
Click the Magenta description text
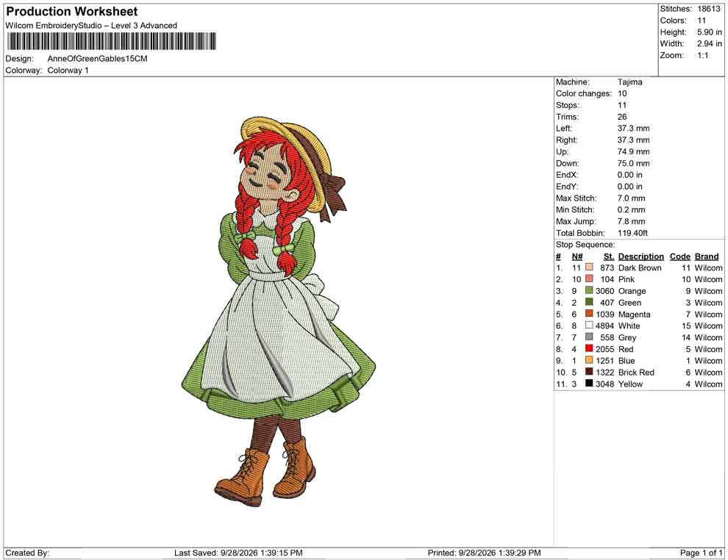coord(634,314)
